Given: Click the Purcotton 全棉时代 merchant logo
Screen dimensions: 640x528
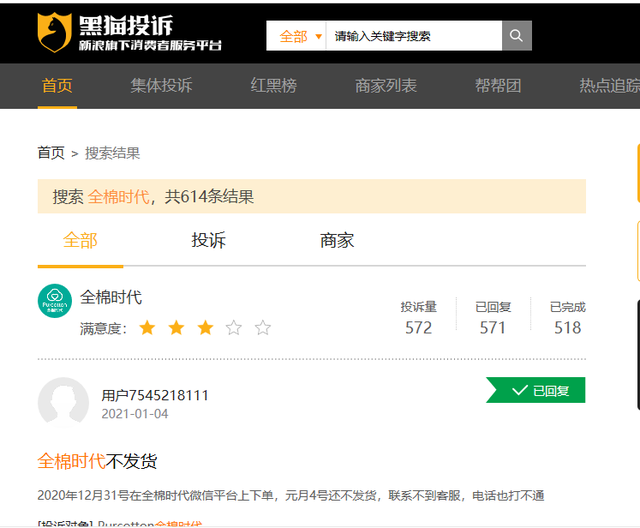Looking at the screenshot, I should click(55, 301).
